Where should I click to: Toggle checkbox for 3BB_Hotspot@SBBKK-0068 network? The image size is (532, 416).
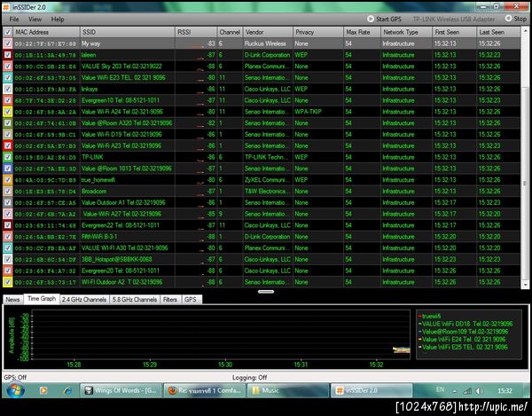click(7, 259)
